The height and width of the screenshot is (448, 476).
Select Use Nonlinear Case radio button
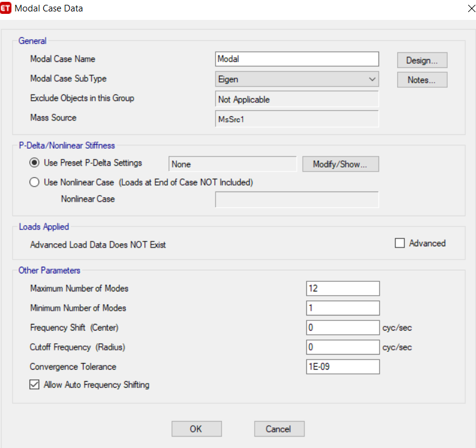click(34, 182)
